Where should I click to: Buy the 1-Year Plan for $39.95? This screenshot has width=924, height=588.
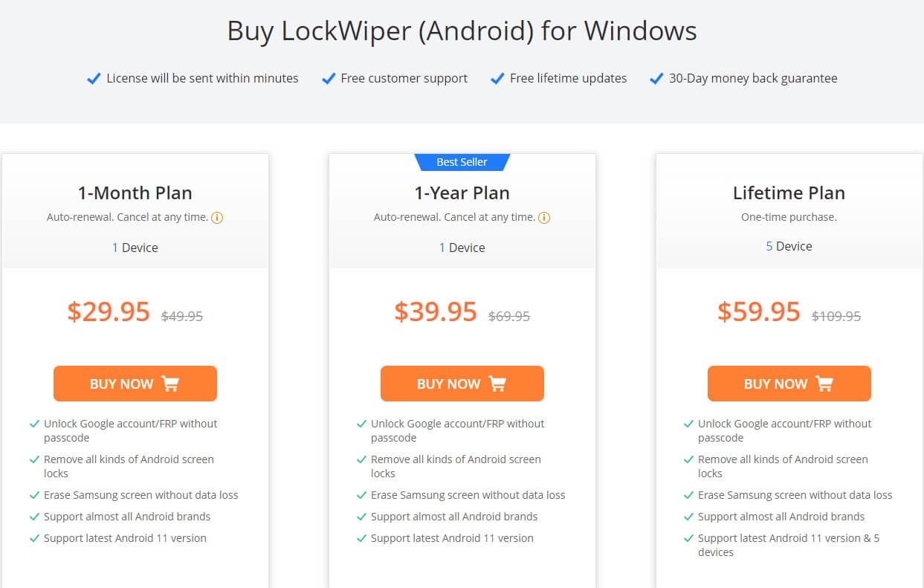(x=462, y=384)
